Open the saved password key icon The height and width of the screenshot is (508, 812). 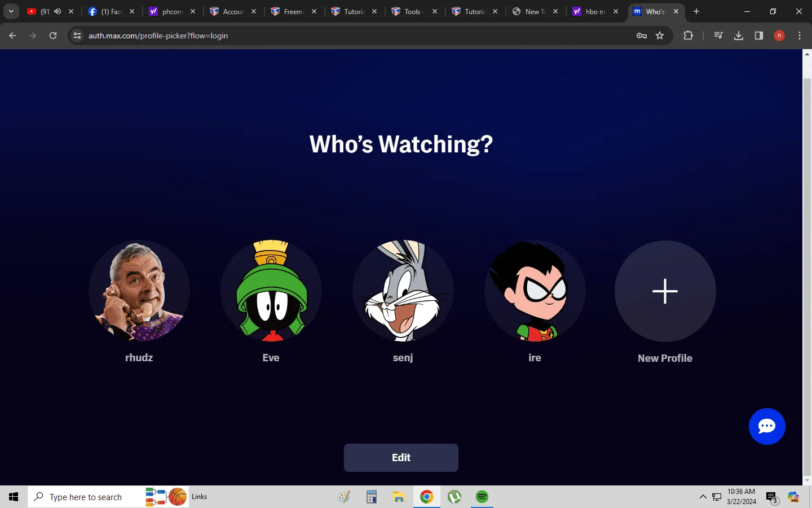[642, 36]
